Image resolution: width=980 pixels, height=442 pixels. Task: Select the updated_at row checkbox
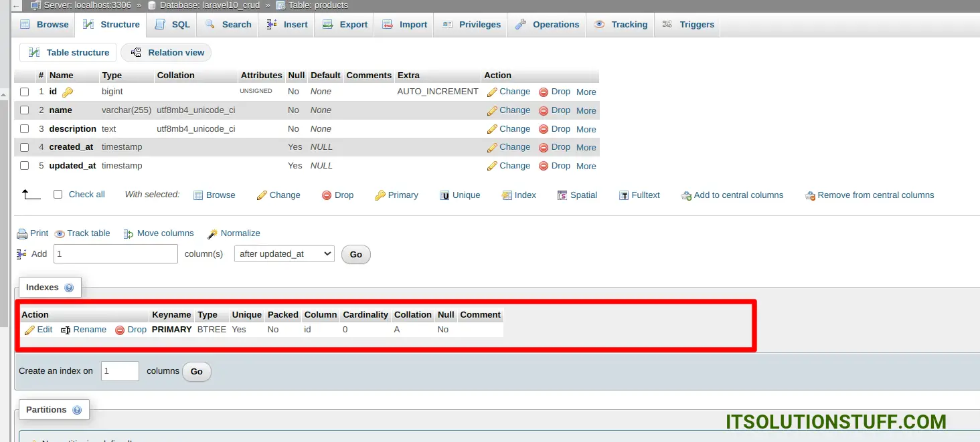coord(24,166)
